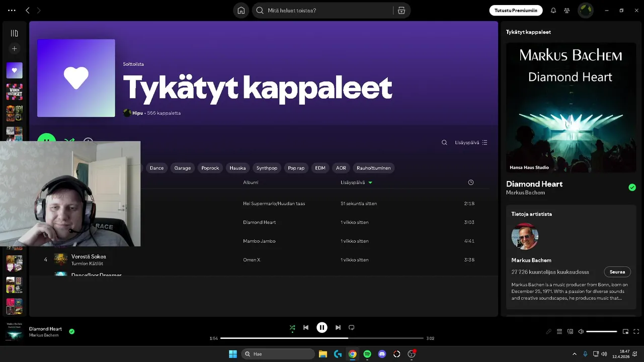Viewport: 644px width, 362px height.
Task: Filter by the EDM chip
Action: click(320, 168)
